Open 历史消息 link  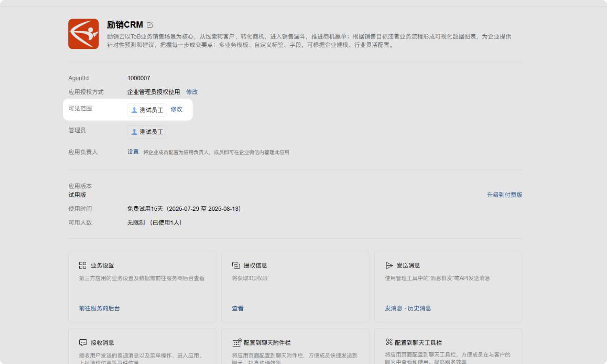point(419,308)
